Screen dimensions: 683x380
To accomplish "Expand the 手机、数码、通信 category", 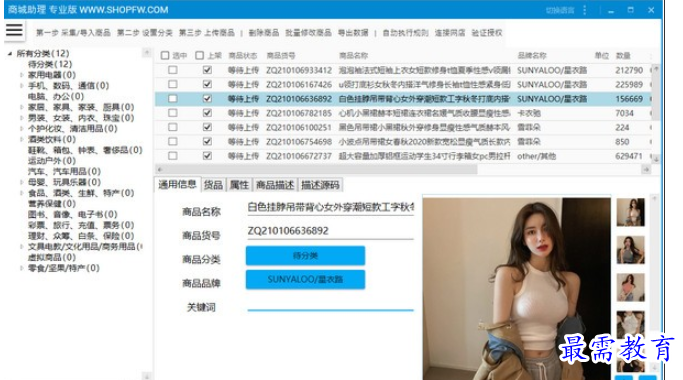I will (21, 86).
